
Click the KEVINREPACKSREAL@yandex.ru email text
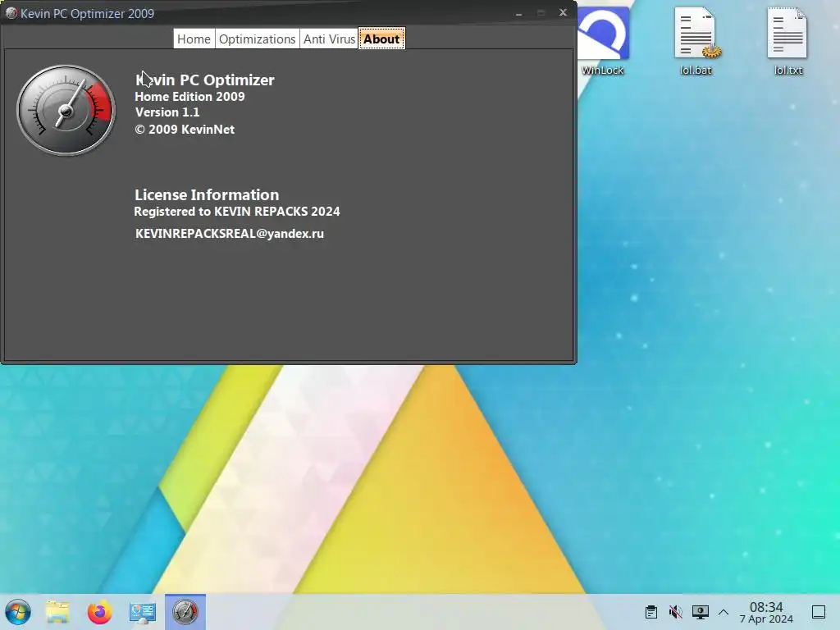click(x=230, y=234)
